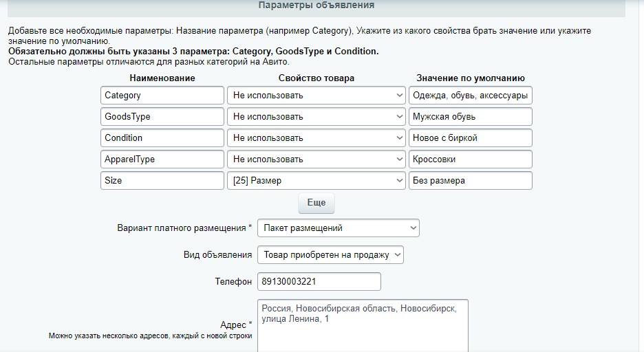The image size is (644, 352).
Task: Click the Телефон input with 89130003221
Action: [x=319, y=282]
